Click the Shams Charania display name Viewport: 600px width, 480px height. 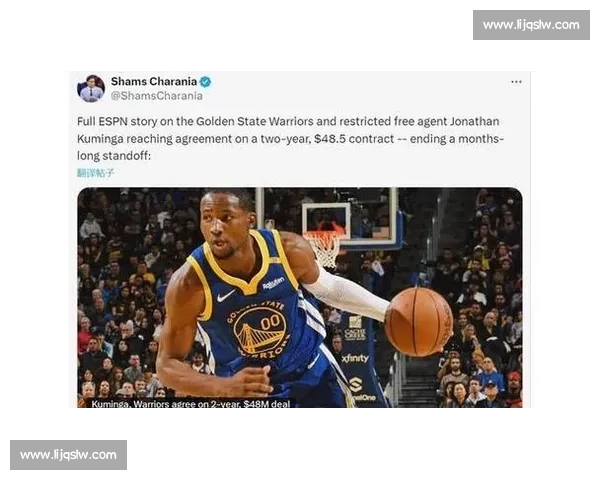point(154,82)
